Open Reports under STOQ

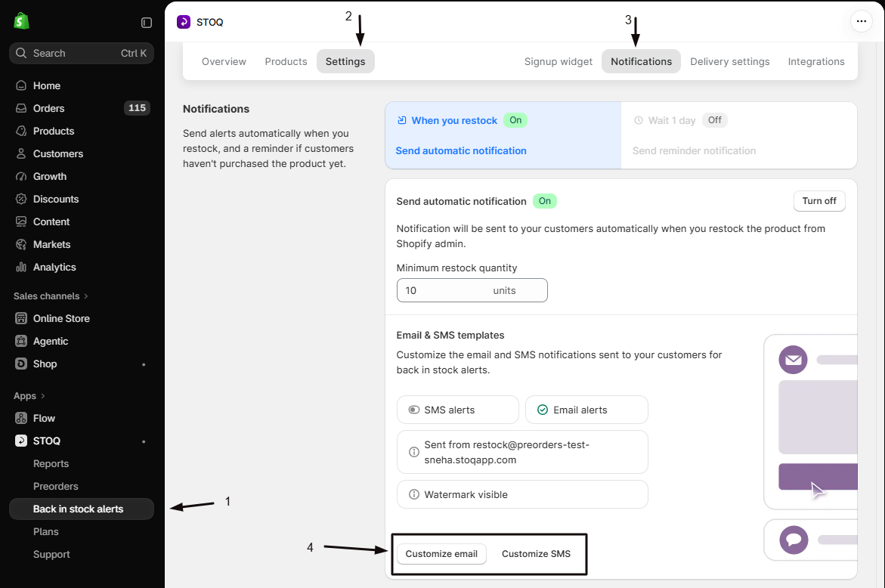[x=51, y=464]
